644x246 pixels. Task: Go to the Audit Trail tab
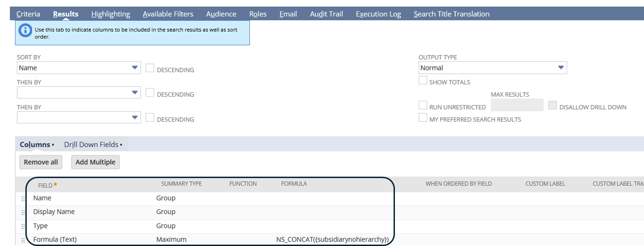(326, 14)
